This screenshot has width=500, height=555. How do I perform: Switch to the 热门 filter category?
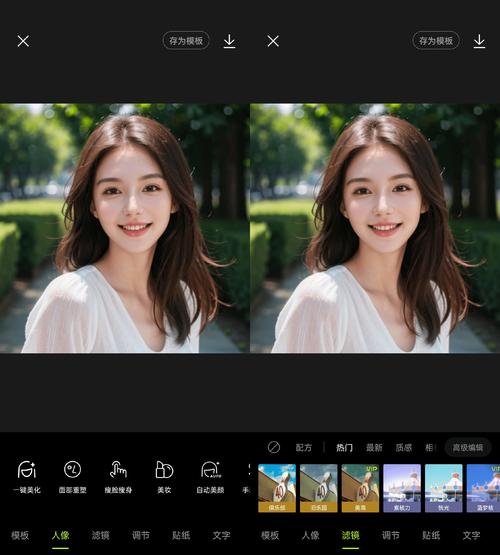click(x=344, y=448)
